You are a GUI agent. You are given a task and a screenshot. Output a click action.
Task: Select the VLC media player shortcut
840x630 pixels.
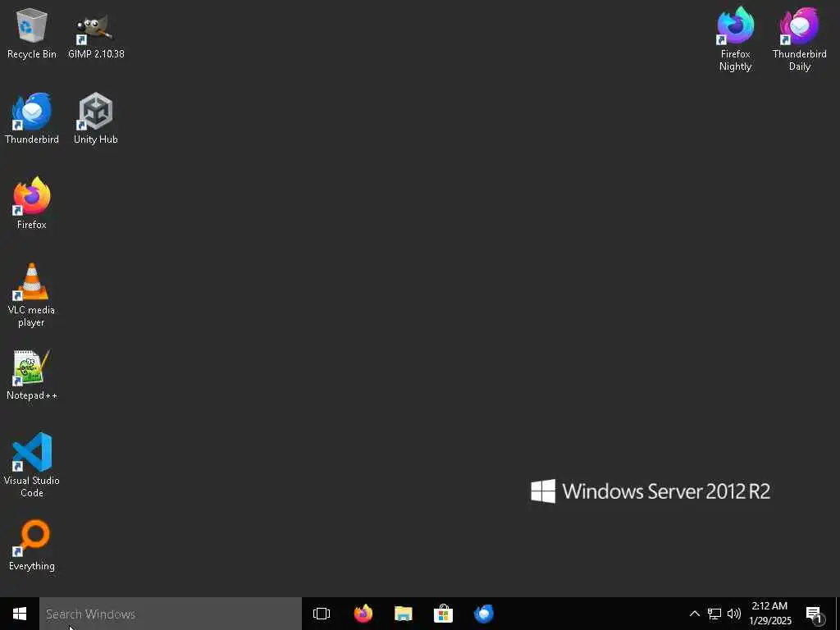pos(32,295)
